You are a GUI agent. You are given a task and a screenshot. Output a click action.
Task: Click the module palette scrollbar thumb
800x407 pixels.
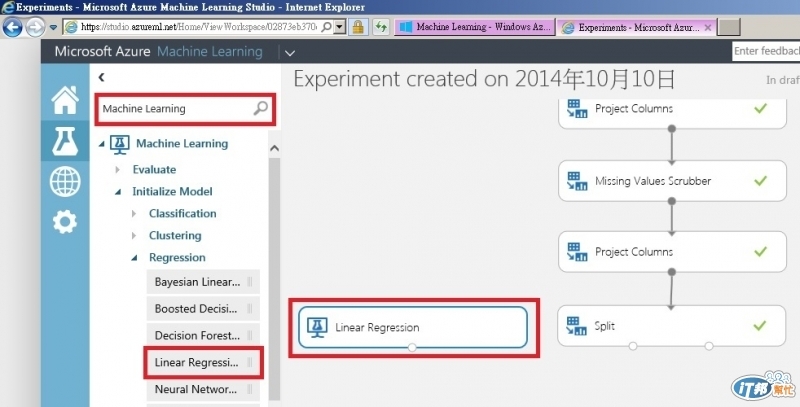[x=274, y=278]
